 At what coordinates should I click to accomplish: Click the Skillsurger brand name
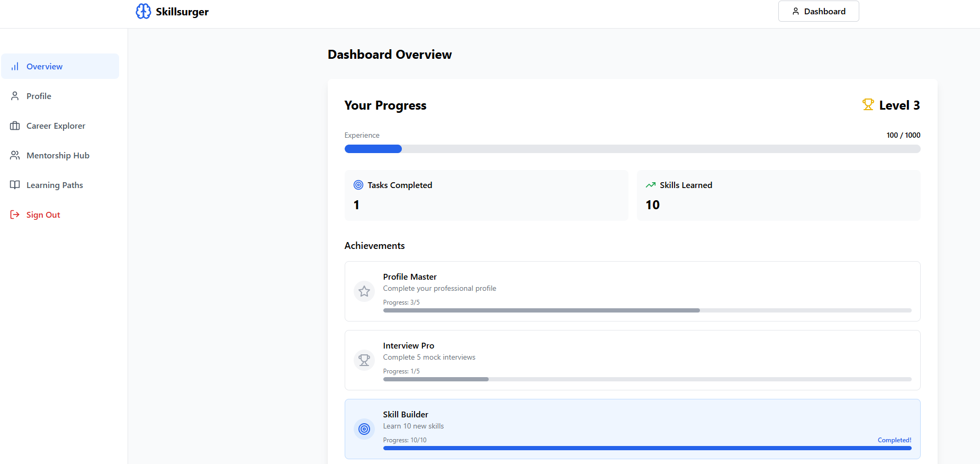[x=182, y=12]
